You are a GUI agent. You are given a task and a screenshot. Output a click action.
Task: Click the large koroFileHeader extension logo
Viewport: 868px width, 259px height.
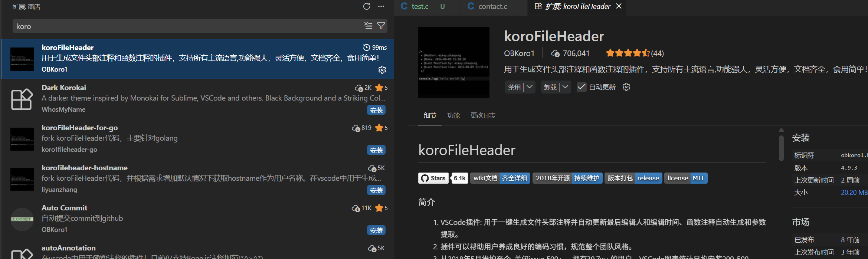[x=453, y=63]
